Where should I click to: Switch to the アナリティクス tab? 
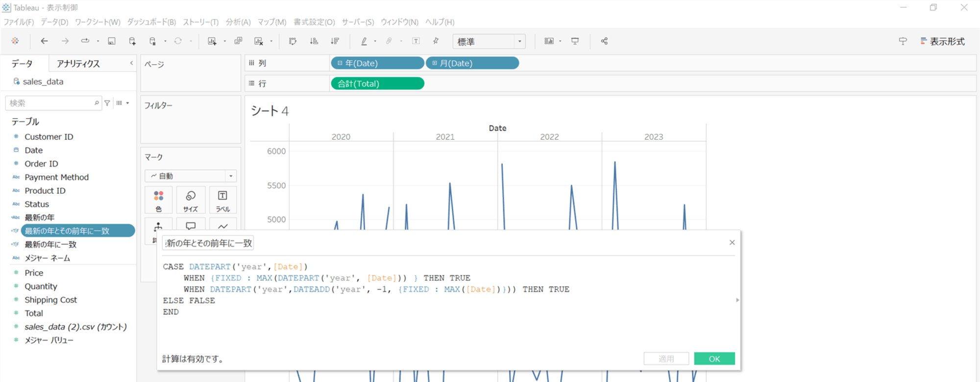pyautogui.click(x=78, y=64)
